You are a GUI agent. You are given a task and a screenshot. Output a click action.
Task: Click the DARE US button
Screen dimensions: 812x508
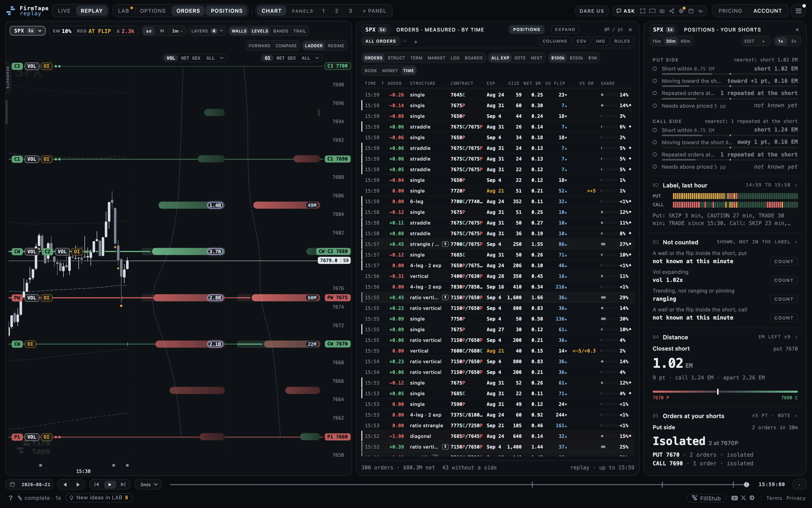tap(591, 11)
